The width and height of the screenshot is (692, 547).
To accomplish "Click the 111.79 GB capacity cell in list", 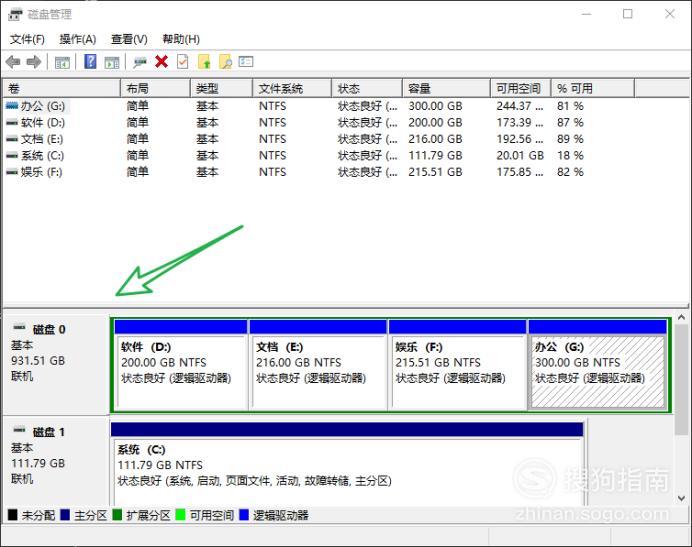I will pyautogui.click(x=435, y=155).
